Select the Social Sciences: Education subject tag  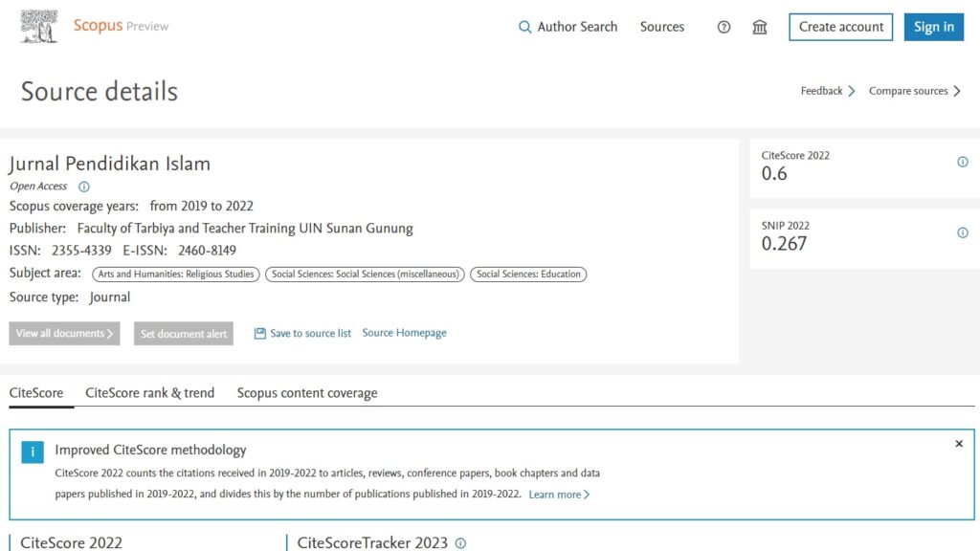(528, 275)
